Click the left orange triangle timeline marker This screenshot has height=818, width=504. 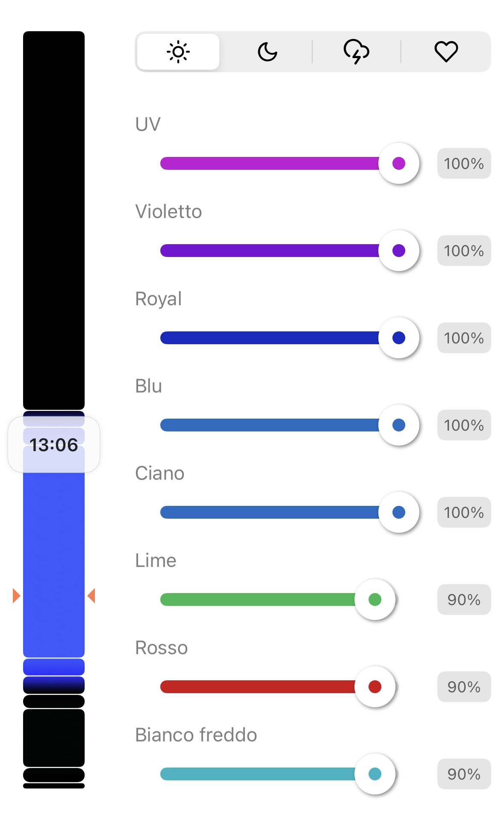(x=16, y=596)
